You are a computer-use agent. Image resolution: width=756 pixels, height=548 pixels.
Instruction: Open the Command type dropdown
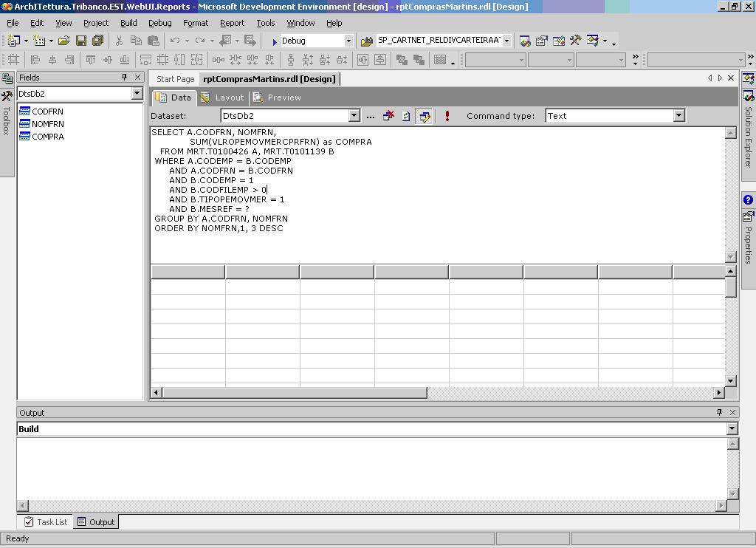(x=678, y=116)
